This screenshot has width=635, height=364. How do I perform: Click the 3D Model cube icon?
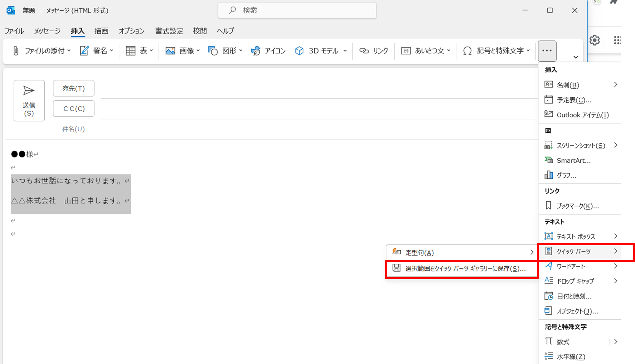point(299,51)
